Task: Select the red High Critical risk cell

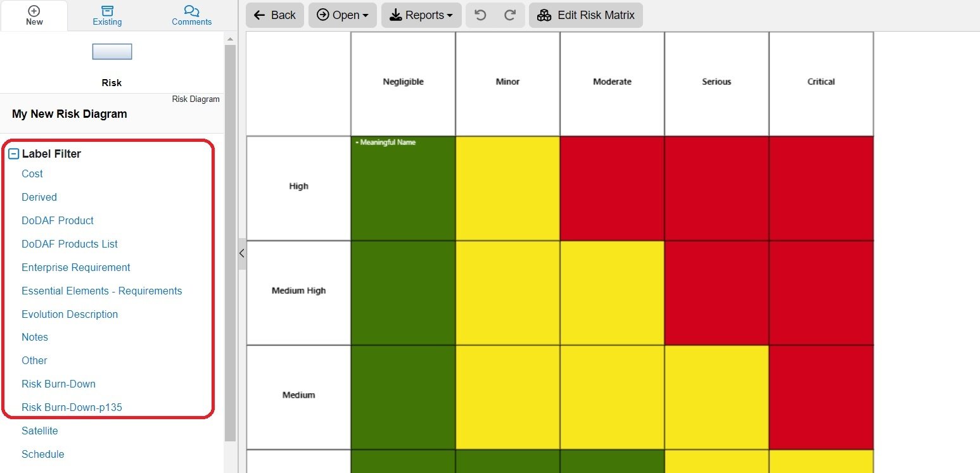Action: pyautogui.click(x=820, y=186)
